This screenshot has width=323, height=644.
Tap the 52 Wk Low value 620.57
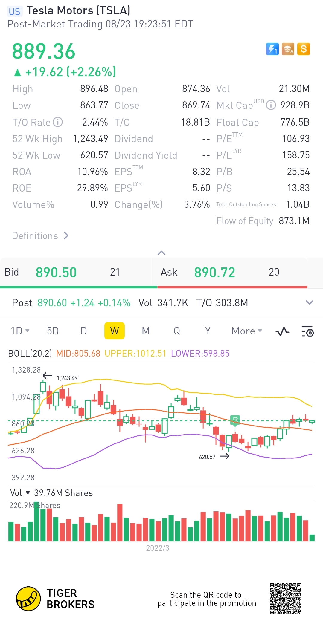point(94,155)
